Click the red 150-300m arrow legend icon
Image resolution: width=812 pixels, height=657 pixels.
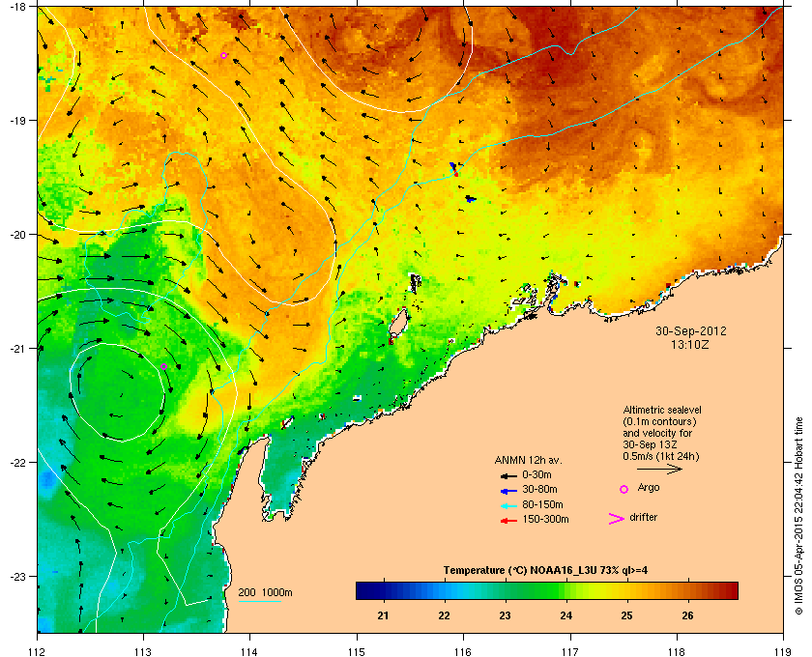pos(508,520)
